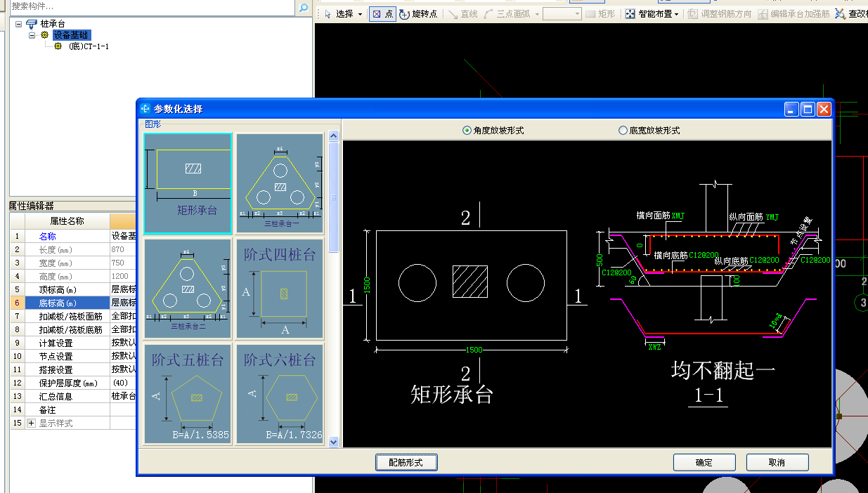
Task: Open the 三点画弧 dropdown arrow
Action: click(x=536, y=14)
